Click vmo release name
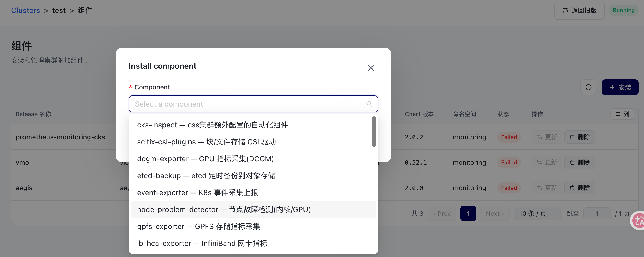The image size is (644, 257). (22, 162)
